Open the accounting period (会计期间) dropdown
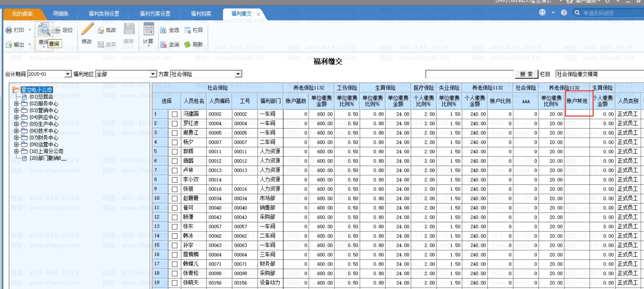Viewport: 644px width, 289px height. (x=68, y=74)
